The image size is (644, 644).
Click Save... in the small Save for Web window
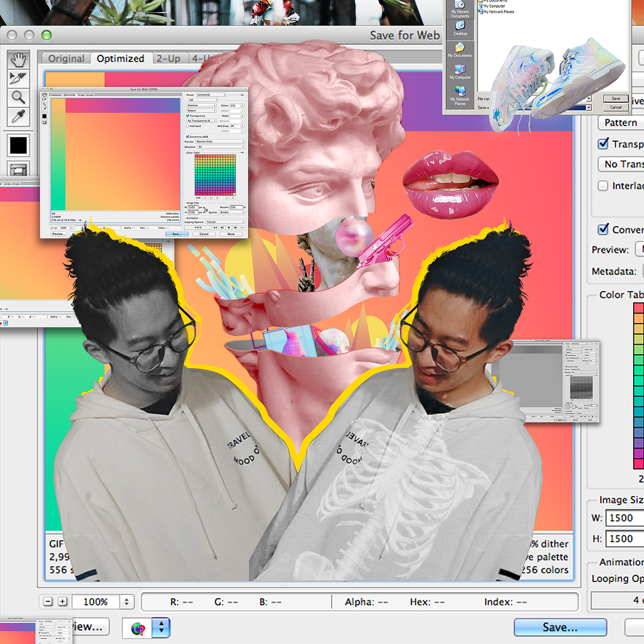click(x=177, y=234)
